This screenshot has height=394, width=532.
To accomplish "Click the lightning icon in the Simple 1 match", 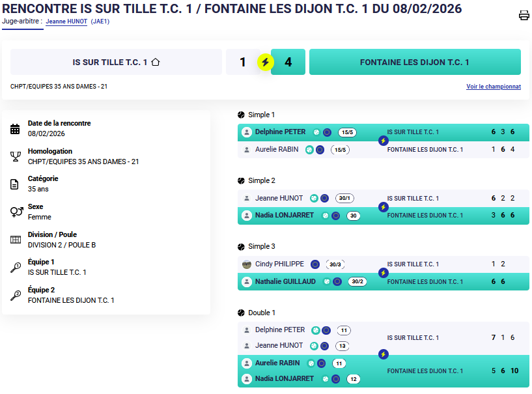I will click(384, 141).
